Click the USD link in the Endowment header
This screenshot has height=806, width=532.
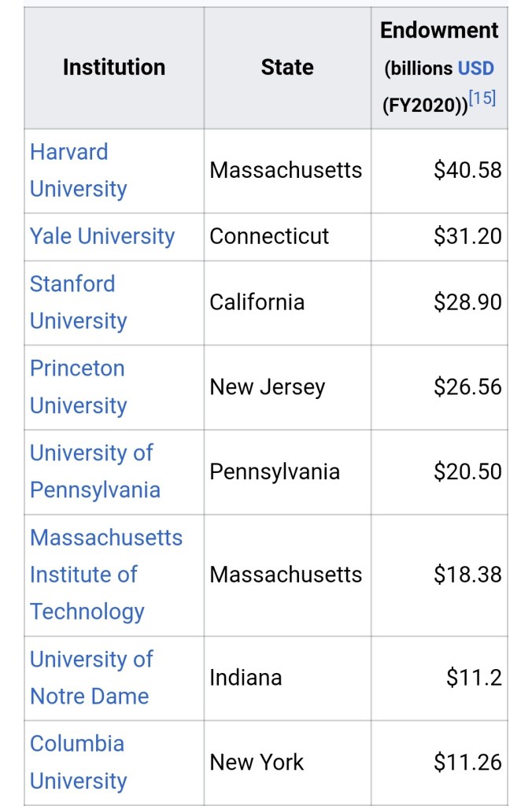click(475, 68)
